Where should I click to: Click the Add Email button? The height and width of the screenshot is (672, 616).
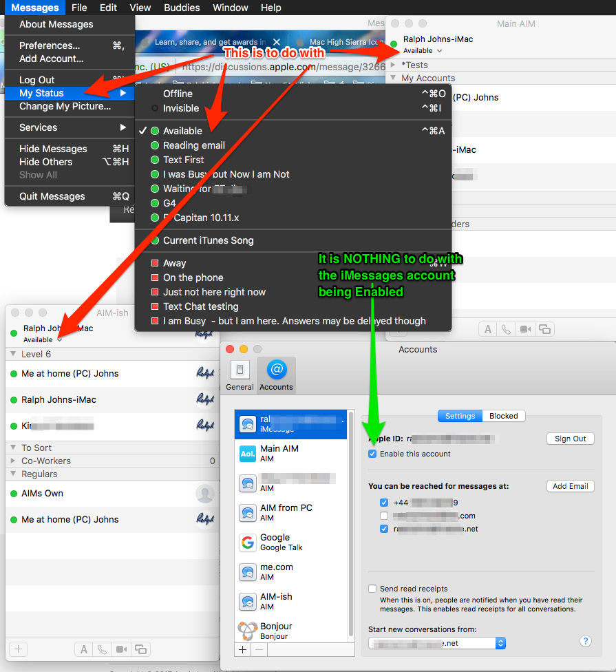click(570, 486)
